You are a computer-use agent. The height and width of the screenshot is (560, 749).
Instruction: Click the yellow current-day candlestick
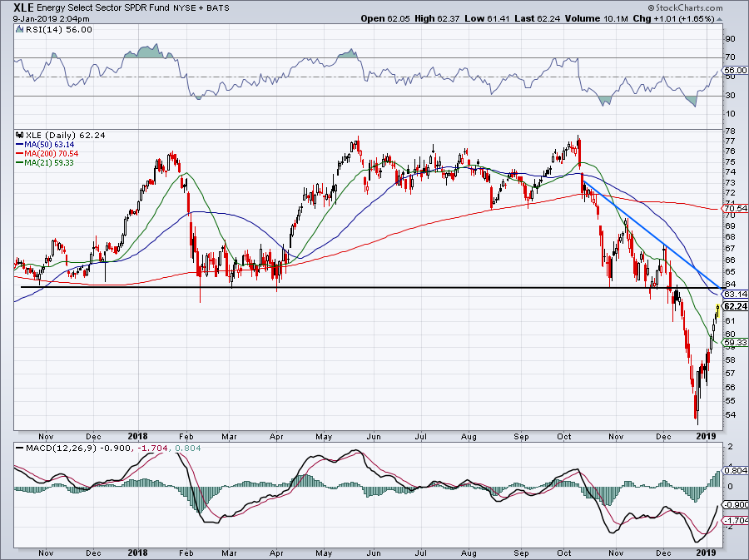pyautogui.click(x=717, y=310)
